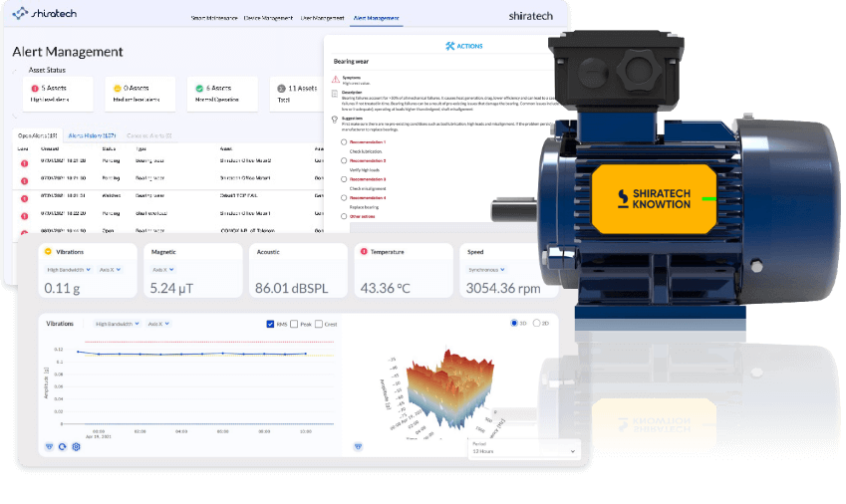
Task: Click the red alert icon on Temperature card
Action: point(364,252)
